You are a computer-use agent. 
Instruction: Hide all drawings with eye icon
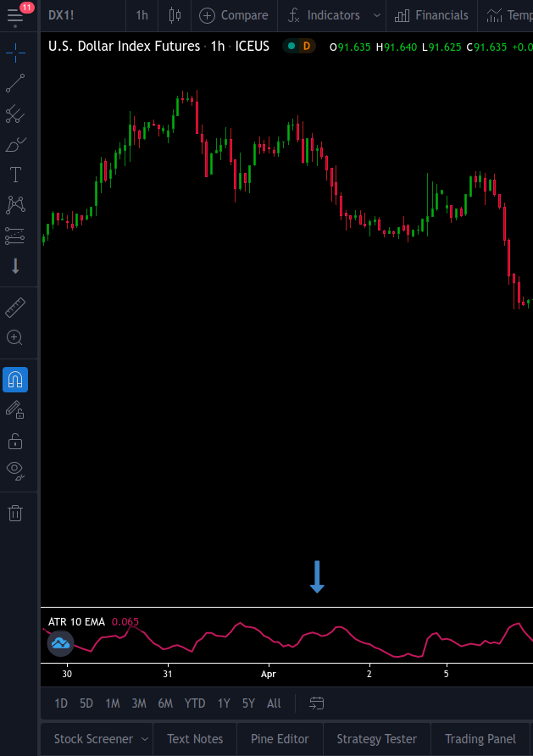click(15, 470)
